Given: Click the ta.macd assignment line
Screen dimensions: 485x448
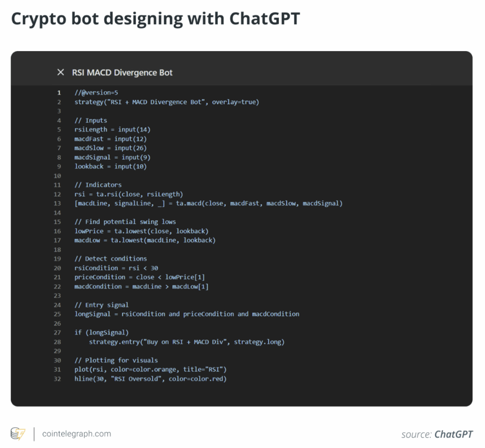Looking at the screenshot, I should (x=208, y=203).
